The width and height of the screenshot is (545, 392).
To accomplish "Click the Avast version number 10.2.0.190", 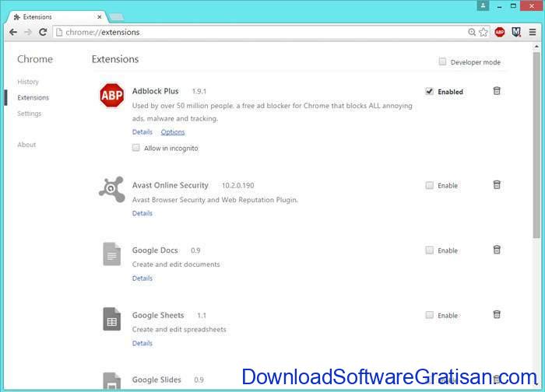I will pyautogui.click(x=237, y=185).
